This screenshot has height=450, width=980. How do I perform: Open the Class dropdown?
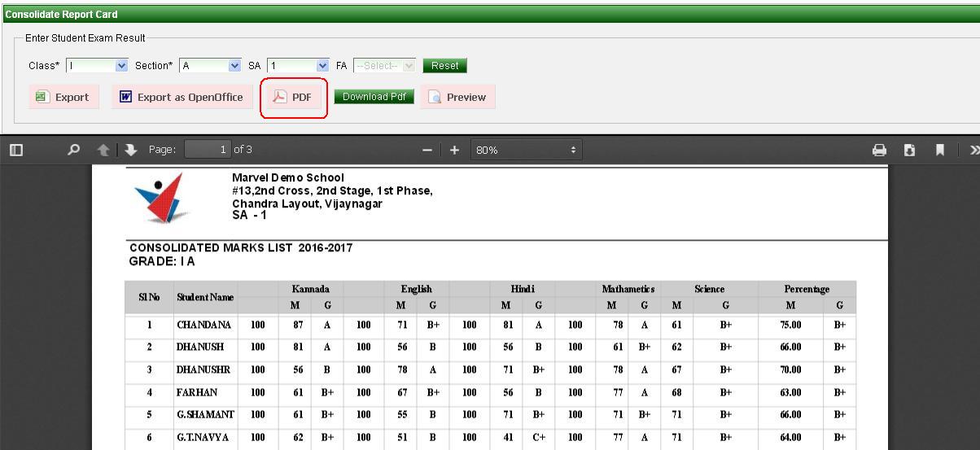[x=98, y=66]
